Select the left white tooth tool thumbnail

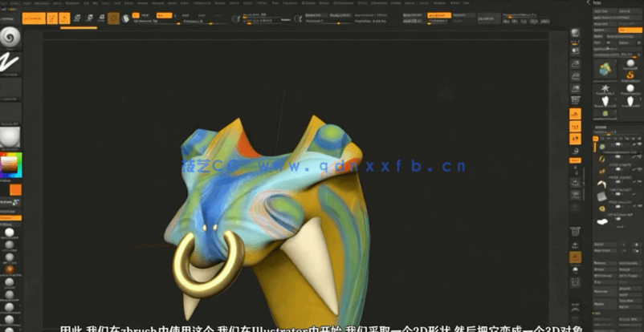coord(605,101)
